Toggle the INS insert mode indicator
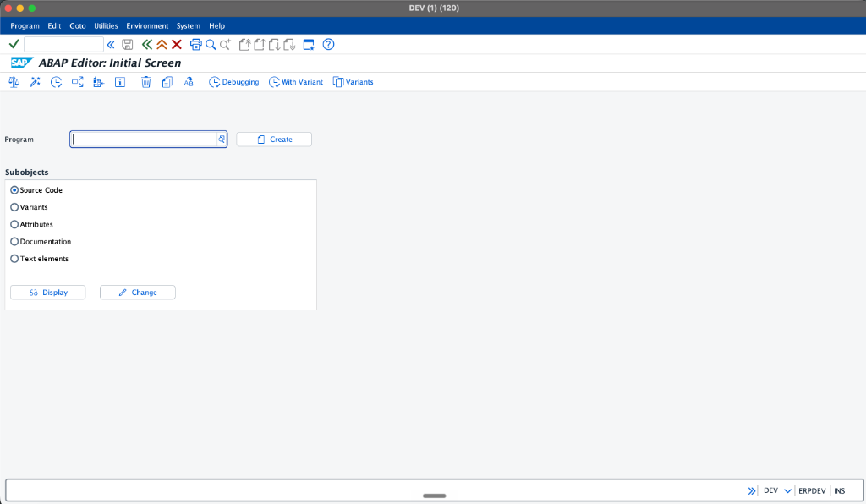866x504 pixels. click(840, 490)
